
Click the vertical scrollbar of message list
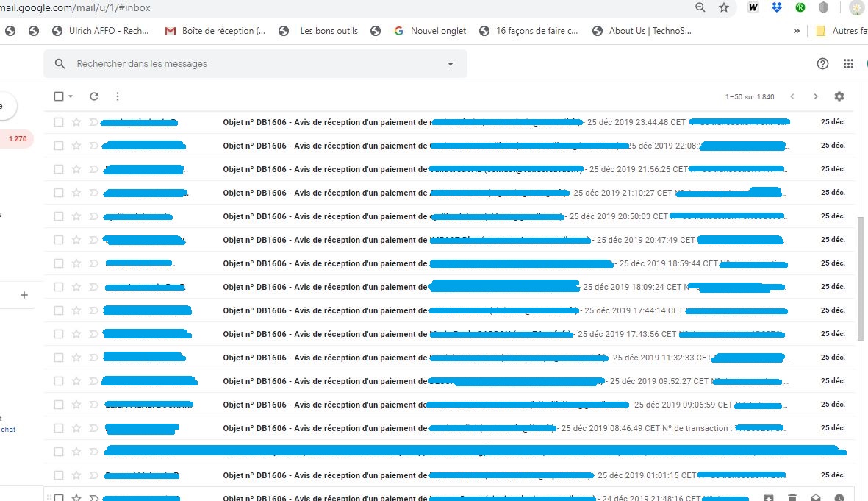(x=861, y=280)
